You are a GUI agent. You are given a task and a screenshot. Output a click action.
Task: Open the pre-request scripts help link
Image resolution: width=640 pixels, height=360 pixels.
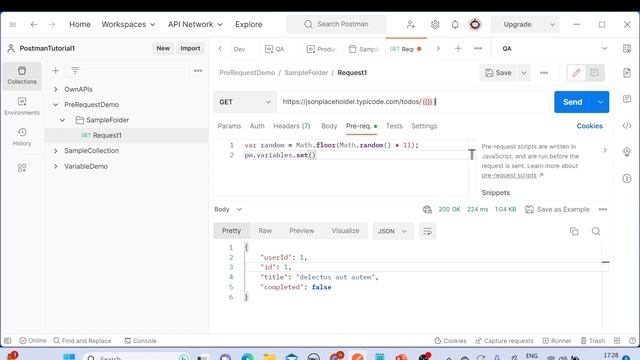point(509,176)
